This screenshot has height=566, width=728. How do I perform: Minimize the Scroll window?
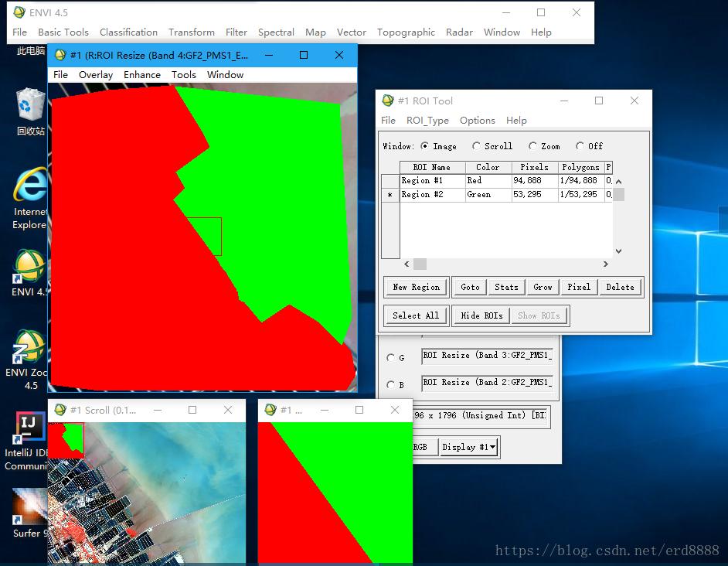coord(158,410)
